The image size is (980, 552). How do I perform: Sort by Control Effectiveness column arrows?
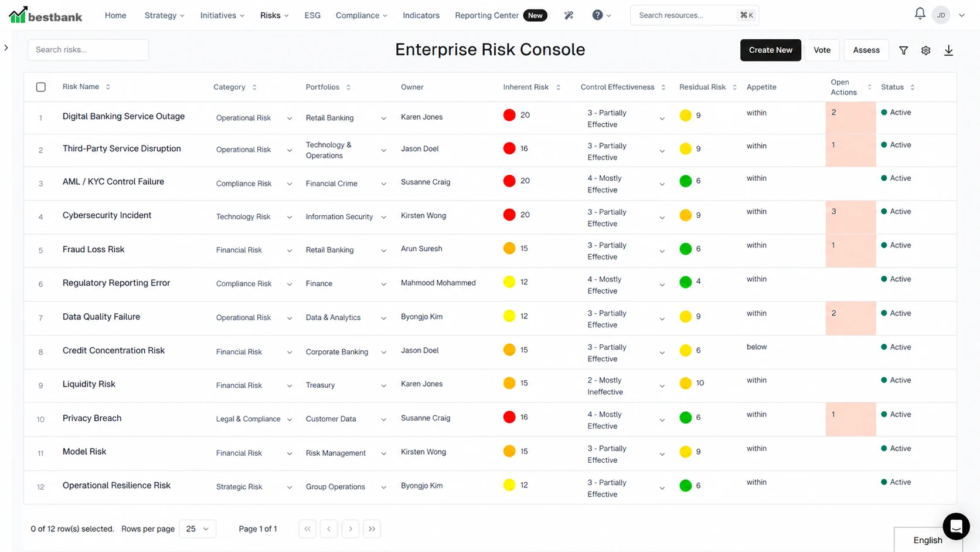(x=663, y=87)
